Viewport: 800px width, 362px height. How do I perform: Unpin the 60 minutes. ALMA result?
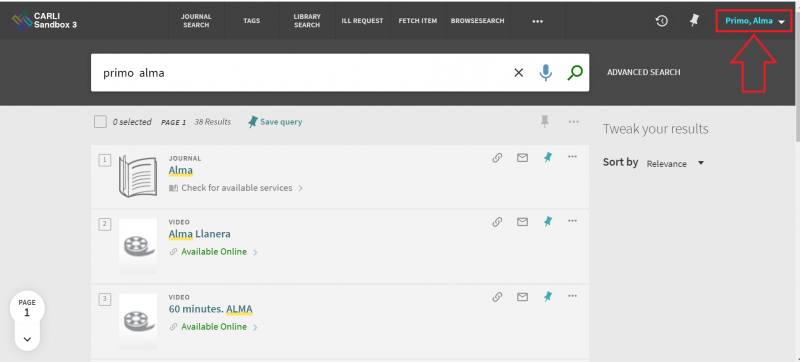(547, 296)
